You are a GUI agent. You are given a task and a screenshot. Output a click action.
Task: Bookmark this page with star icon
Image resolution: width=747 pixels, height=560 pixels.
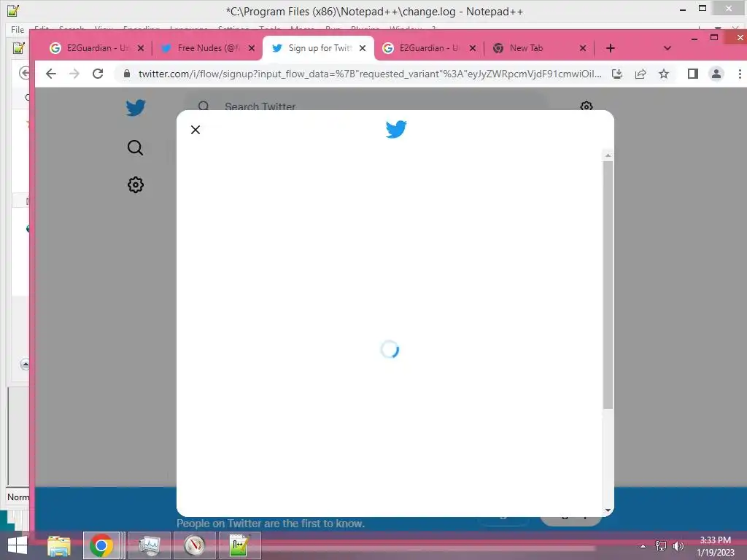664,74
